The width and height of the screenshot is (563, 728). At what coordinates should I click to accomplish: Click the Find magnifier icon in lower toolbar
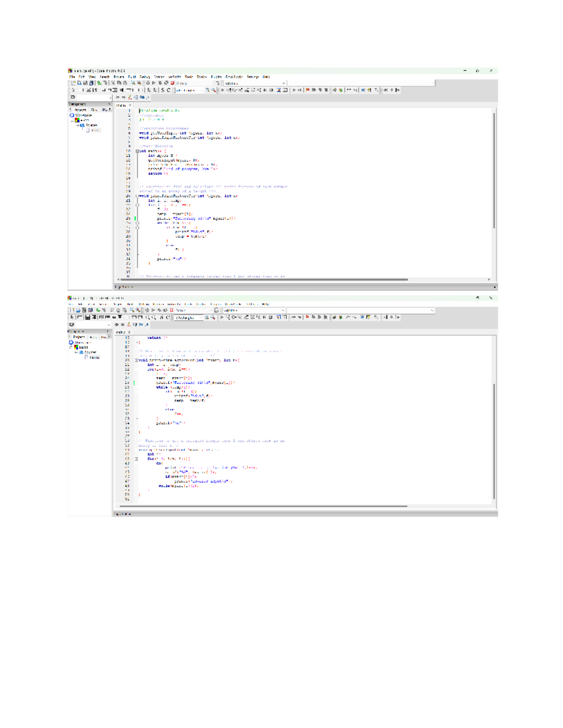pyautogui.click(x=132, y=310)
